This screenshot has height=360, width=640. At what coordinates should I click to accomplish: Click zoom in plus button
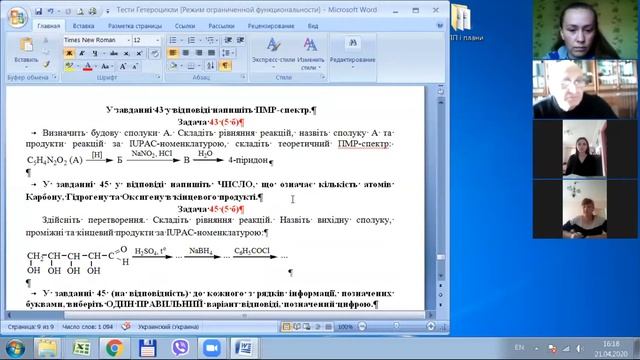point(431,326)
